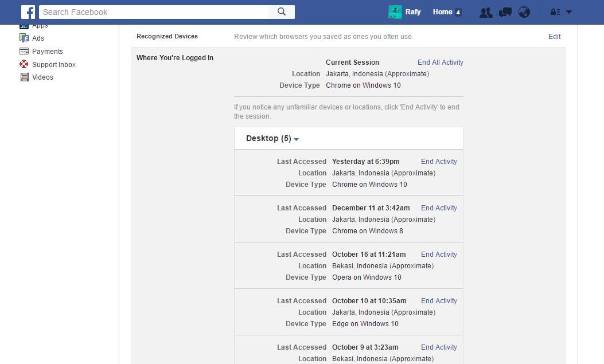This screenshot has height=364, width=604.
Task: Select 'Yesterday at 6:39pm' timestamp
Action: (x=365, y=162)
